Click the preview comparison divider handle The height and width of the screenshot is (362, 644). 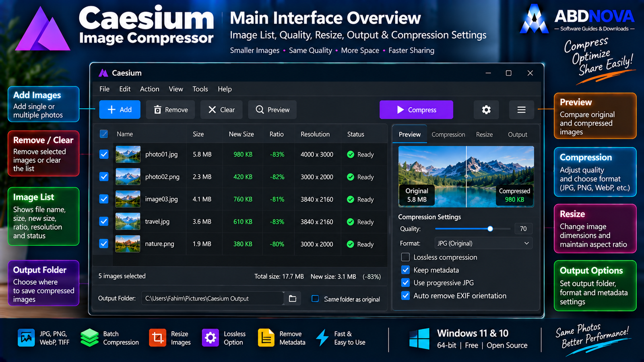pos(466,176)
